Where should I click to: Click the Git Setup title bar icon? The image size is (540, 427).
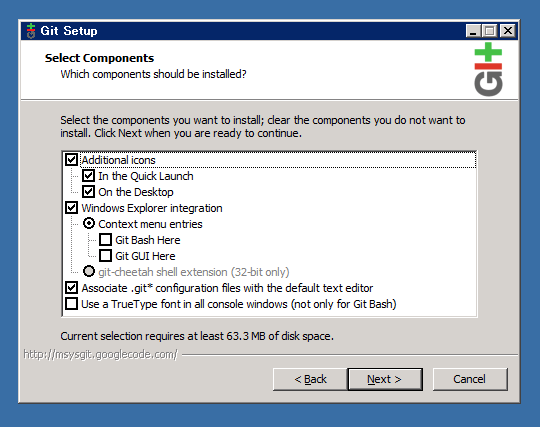click(x=31, y=31)
